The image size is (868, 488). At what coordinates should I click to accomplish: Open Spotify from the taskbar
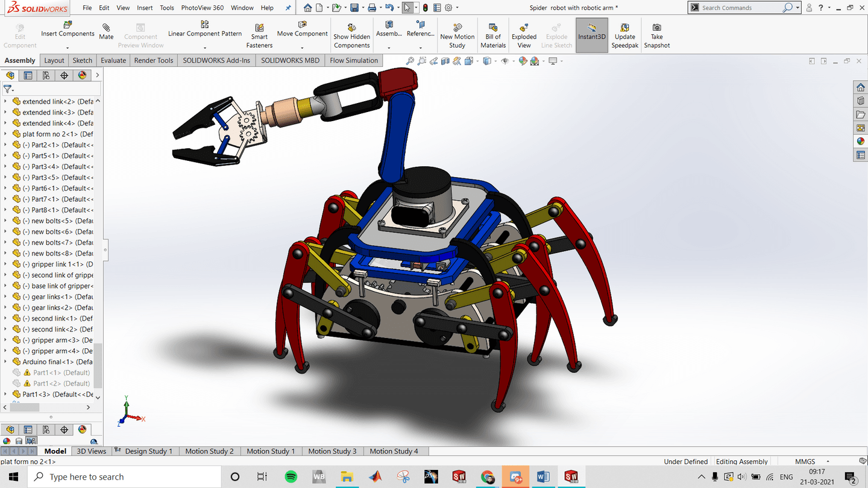pyautogui.click(x=291, y=477)
